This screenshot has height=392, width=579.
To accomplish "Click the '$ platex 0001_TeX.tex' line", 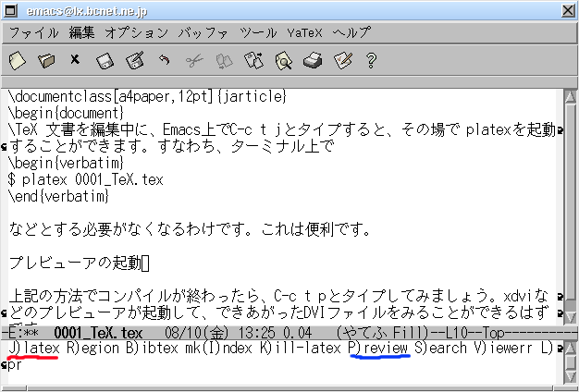I will 86,179.
